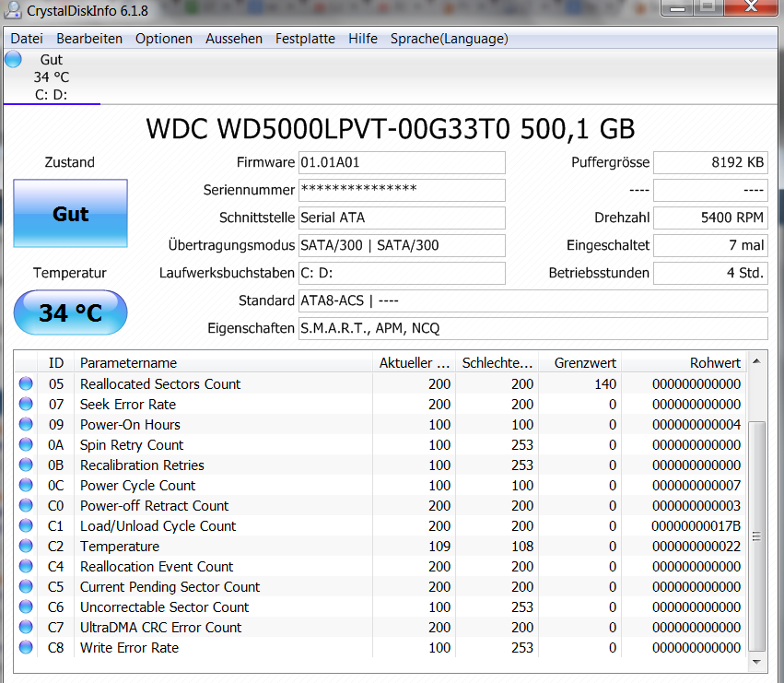Open the Bearbeiten menu
This screenshot has width=784, height=683.
coord(89,39)
